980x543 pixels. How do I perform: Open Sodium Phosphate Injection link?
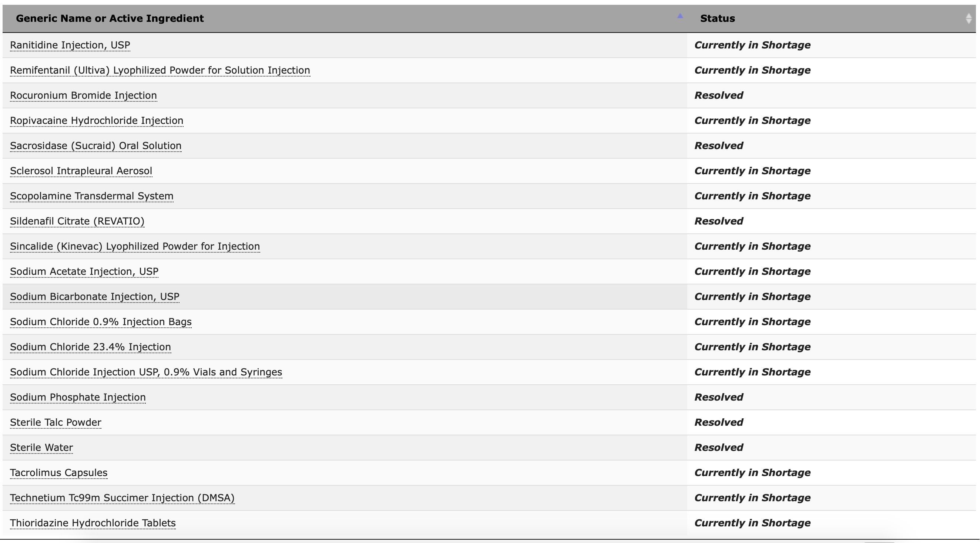78,397
